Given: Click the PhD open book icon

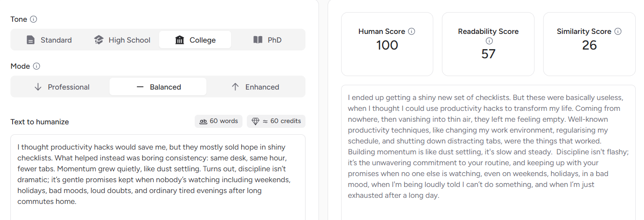Looking at the screenshot, I should pos(258,40).
